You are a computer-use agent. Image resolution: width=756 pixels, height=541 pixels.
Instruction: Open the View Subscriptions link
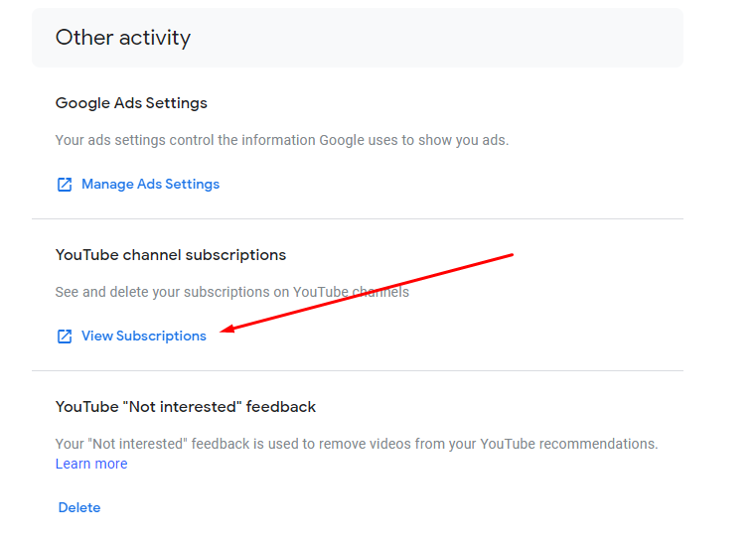[144, 336]
